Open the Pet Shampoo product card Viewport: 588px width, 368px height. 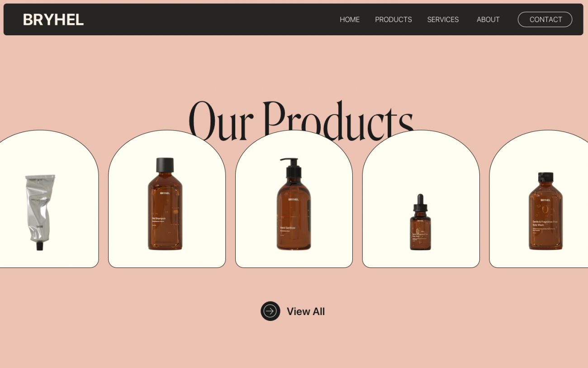(167, 199)
